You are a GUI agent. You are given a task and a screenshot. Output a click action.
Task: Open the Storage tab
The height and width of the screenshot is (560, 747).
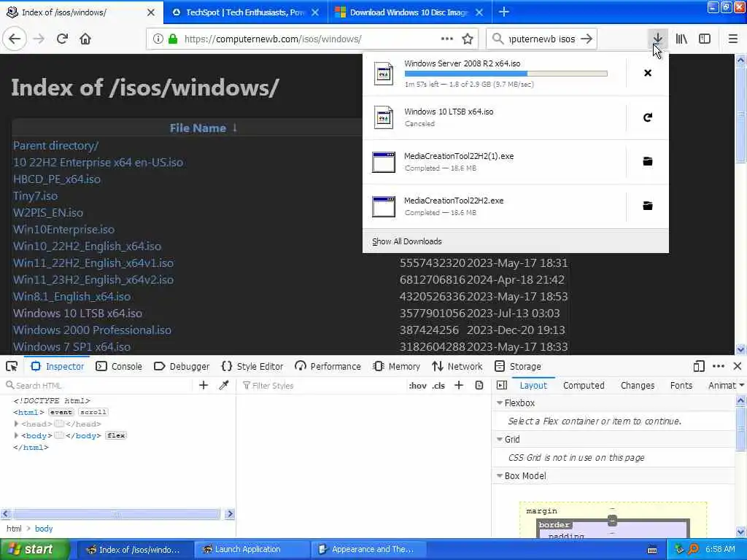518,366
